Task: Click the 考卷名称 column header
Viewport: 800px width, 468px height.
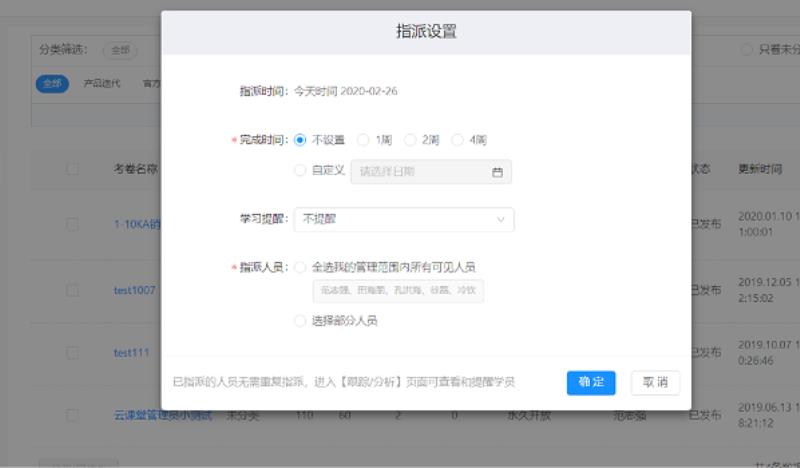Action: (136, 169)
